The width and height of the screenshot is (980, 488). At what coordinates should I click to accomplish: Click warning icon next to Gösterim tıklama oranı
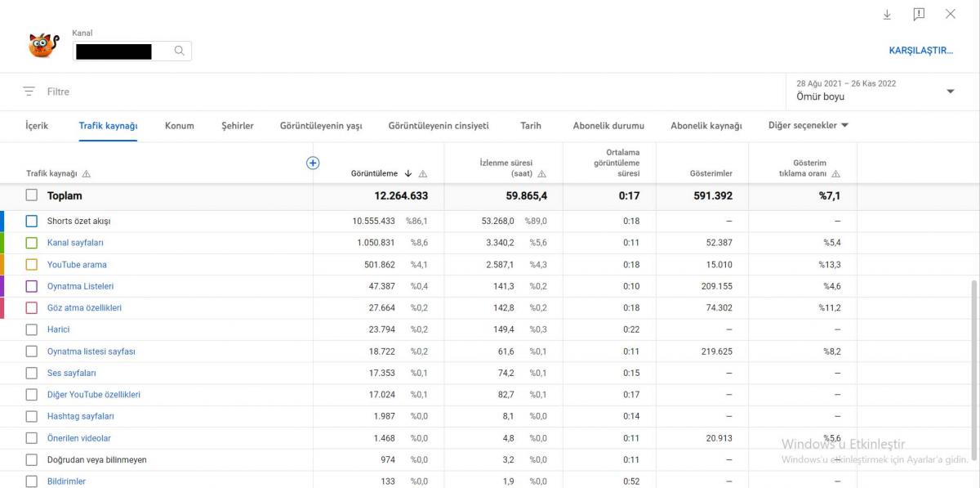pyautogui.click(x=836, y=173)
